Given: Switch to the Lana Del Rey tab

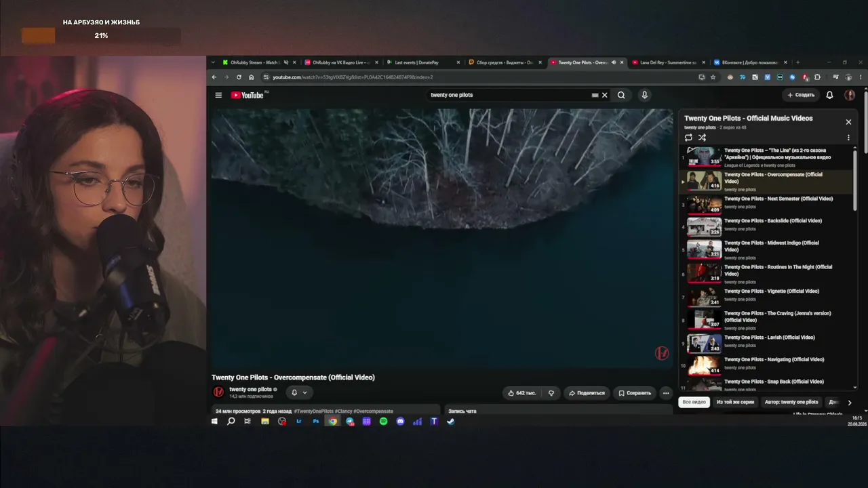Looking at the screenshot, I should click(669, 62).
